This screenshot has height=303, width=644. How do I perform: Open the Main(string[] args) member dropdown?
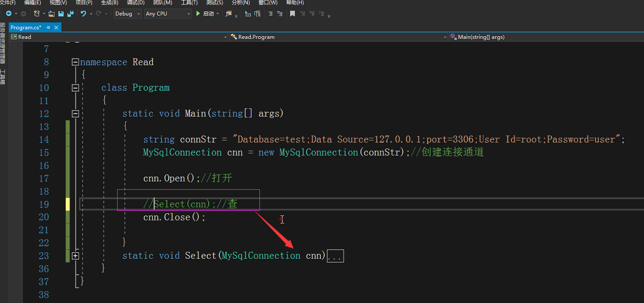(546, 37)
